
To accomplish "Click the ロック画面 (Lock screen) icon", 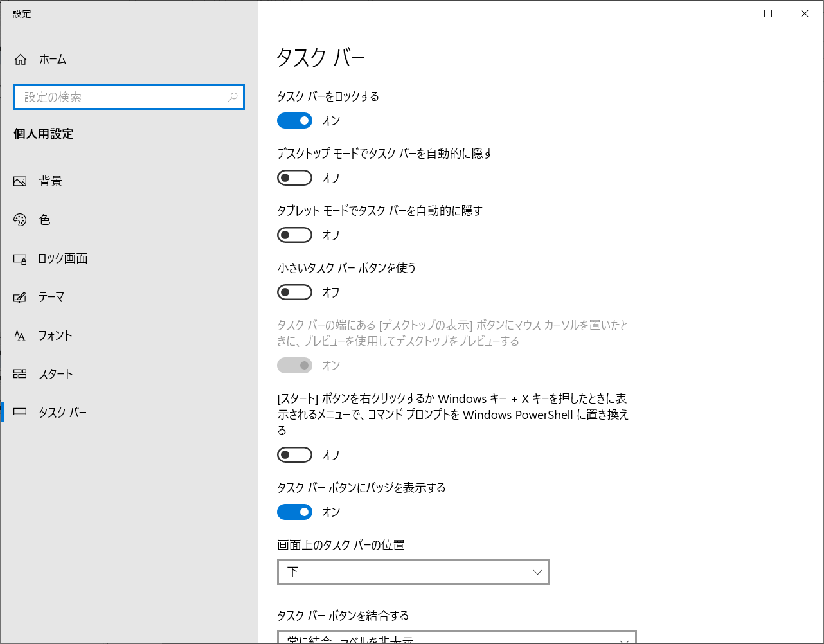I will 21,258.
